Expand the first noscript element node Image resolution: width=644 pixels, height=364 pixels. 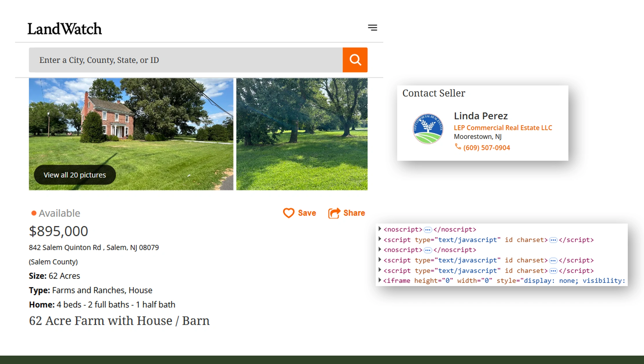(x=380, y=229)
